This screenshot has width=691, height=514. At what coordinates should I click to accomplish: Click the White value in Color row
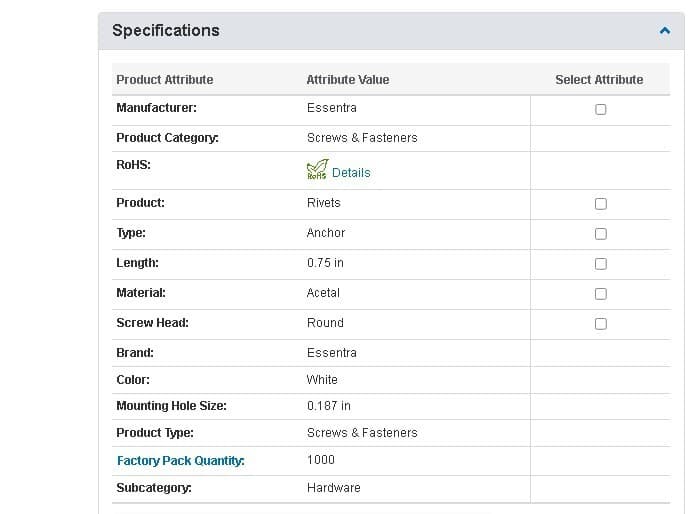[x=322, y=380]
